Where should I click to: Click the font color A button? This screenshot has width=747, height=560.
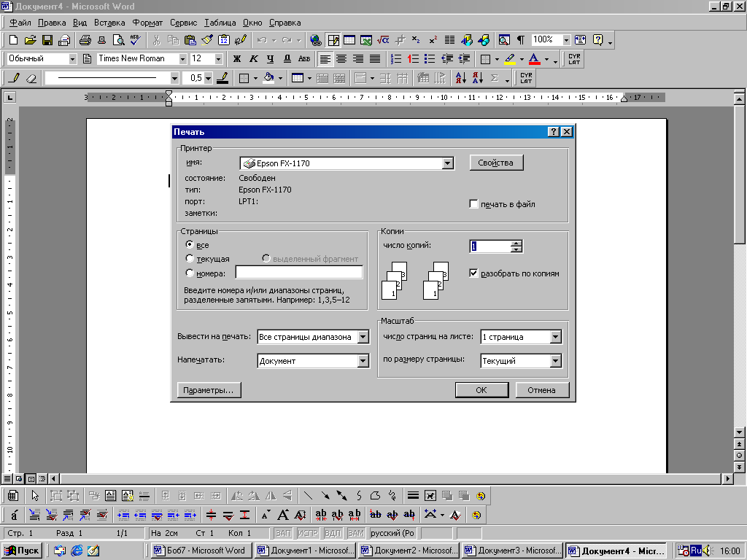tap(535, 59)
